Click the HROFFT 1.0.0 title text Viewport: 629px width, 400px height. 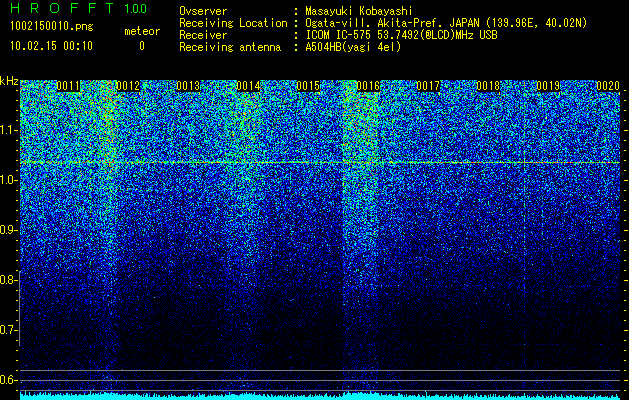(78, 8)
